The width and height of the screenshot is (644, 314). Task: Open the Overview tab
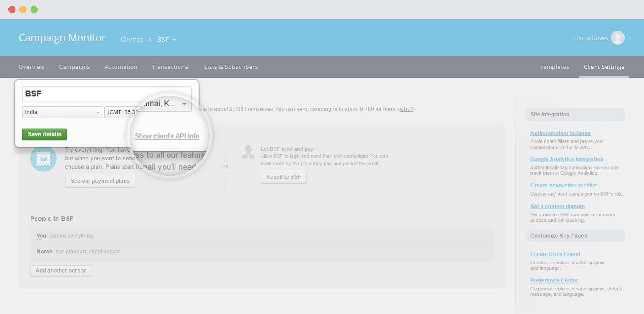[31, 67]
